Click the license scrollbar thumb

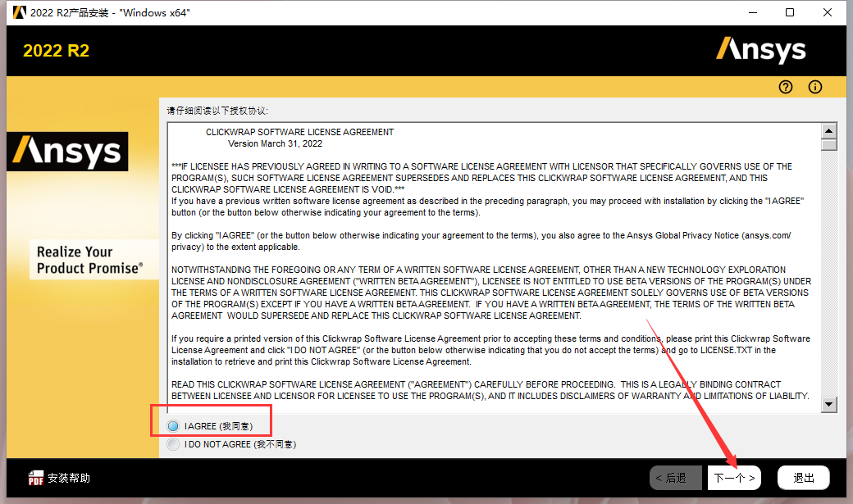pos(828,144)
